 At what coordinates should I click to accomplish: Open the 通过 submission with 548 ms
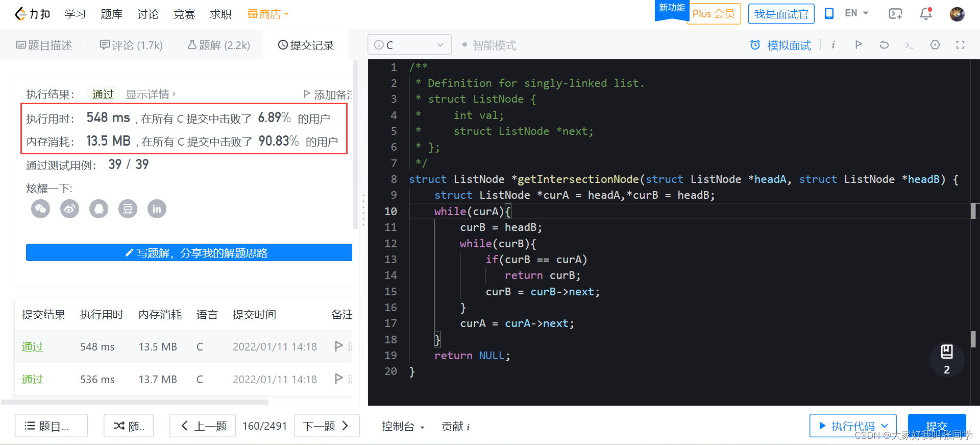tap(32, 346)
